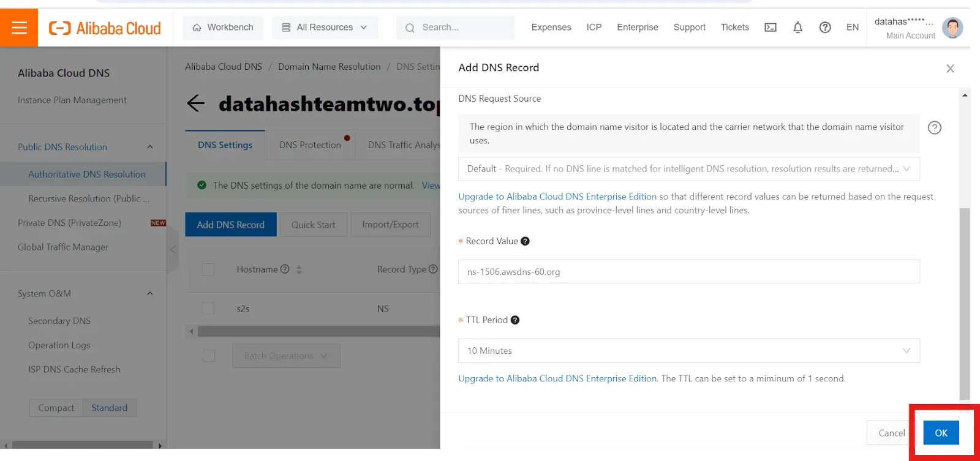
Task: Follow the Upgrade link under TTL Period
Action: click(557, 378)
